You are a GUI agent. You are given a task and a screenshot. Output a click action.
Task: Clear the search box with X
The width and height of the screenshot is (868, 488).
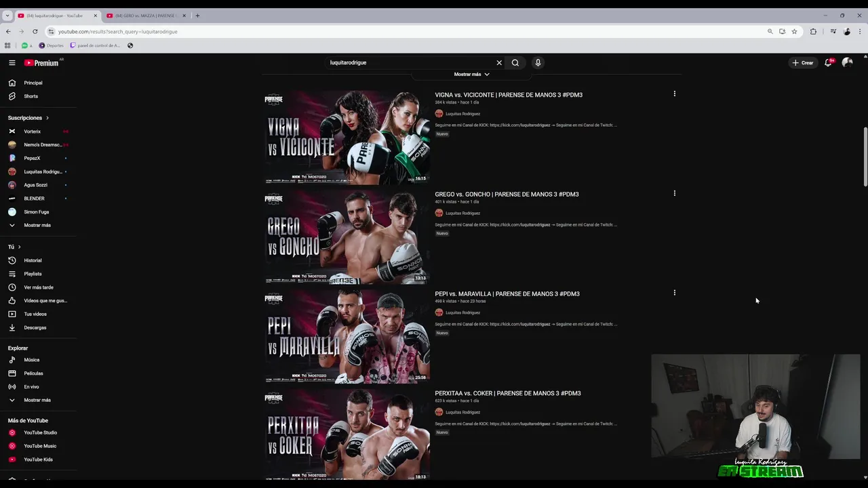tap(499, 62)
